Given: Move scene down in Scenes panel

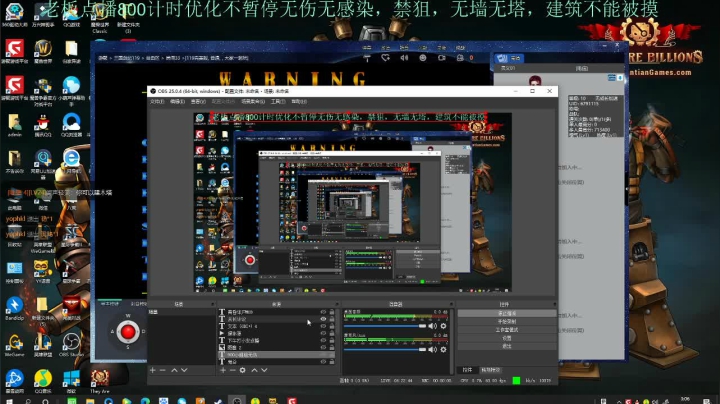Looking at the screenshot, I should click(x=184, y=370).
